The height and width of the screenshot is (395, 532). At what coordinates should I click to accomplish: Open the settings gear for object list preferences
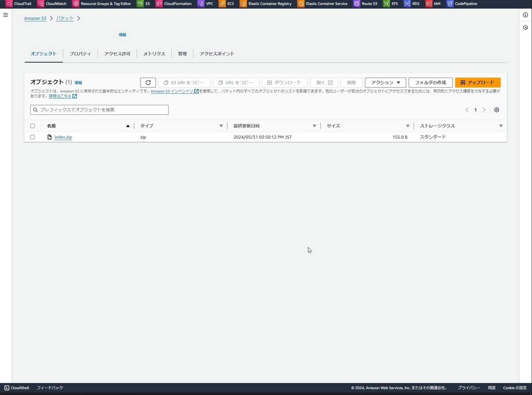click(497, 109)
